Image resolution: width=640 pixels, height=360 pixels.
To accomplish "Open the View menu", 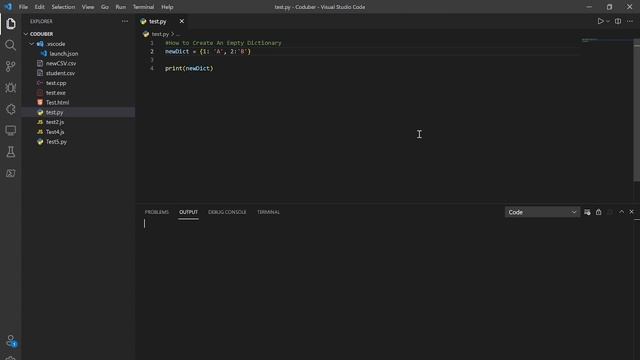I will (x=88, y=7).
